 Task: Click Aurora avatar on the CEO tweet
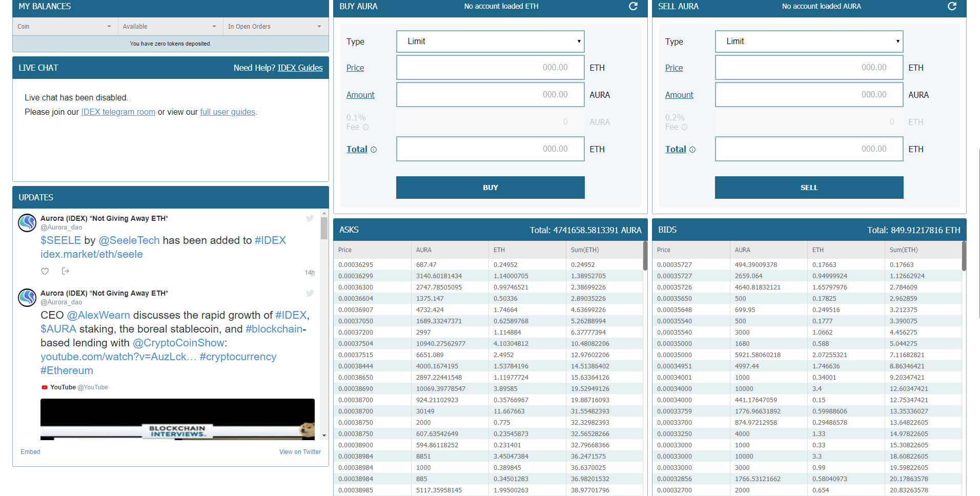(x=27, y=298)
